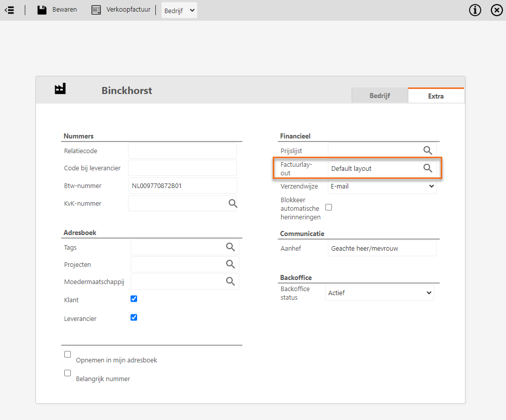This screenshot has height=420, width=506.
Task: Open the Bedrijf dropdown in the toolbar
Action: tap(179, 11)
